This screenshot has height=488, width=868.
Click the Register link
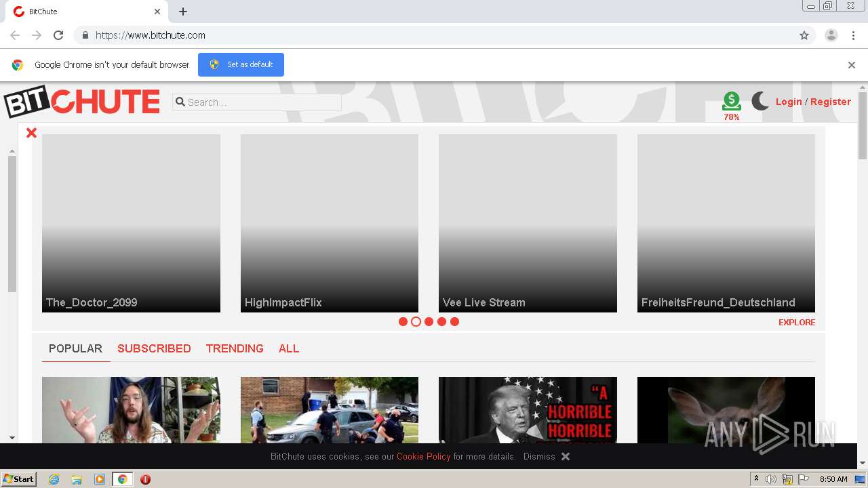(x=831, y=102)
